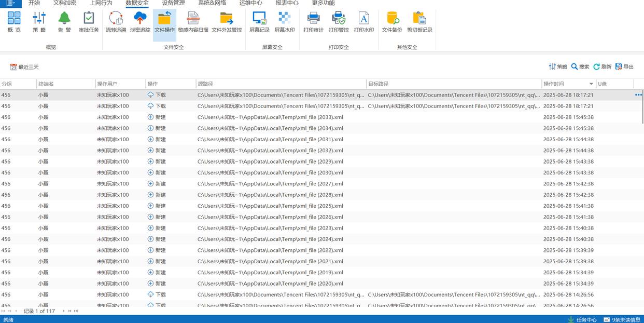Click the 导出 button

coord(625,67)
